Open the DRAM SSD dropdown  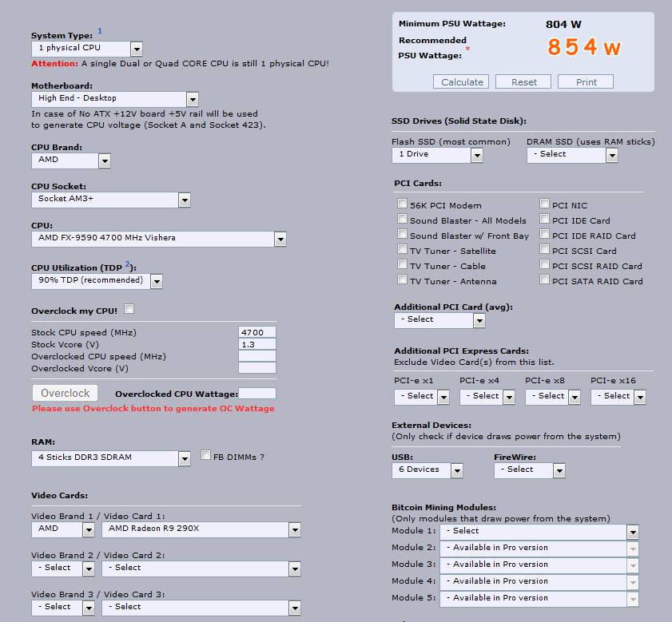click(572, 155)
